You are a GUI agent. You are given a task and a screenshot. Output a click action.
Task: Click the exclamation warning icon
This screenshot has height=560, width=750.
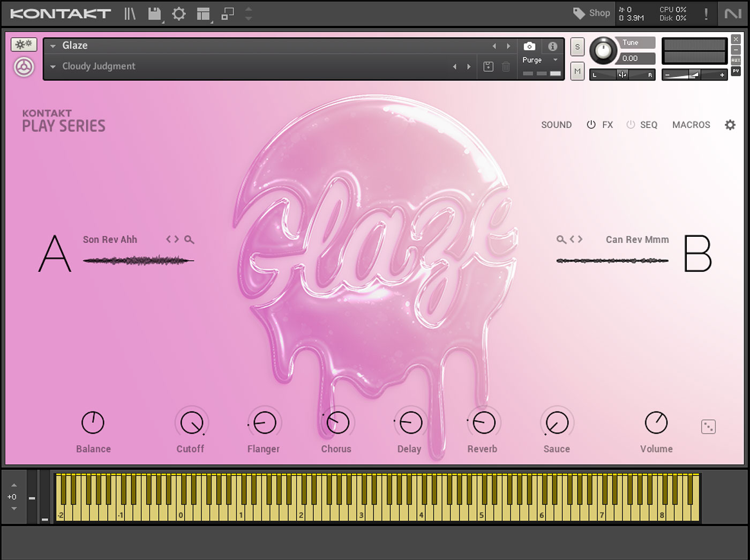point(706,13)
